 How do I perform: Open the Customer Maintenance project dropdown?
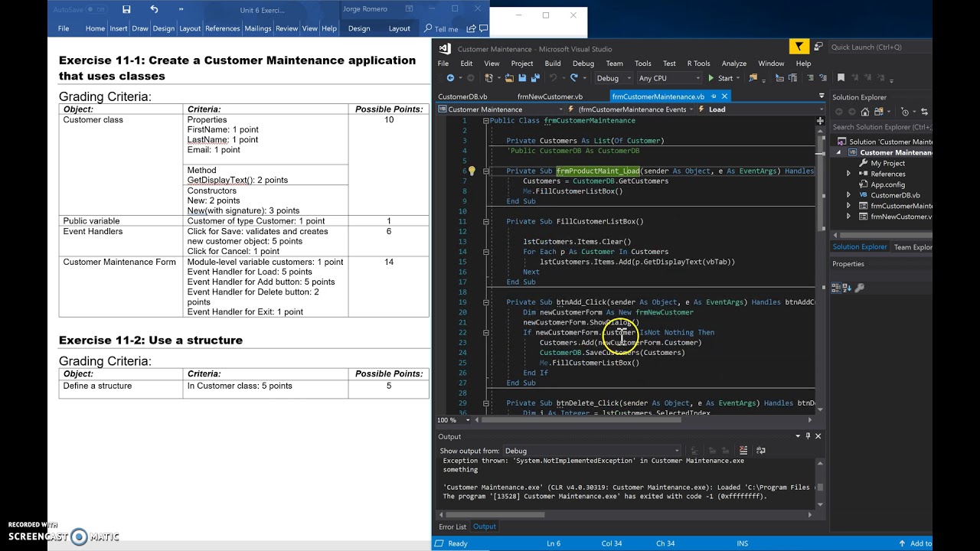pyautogui.click(x=500, y=109)
